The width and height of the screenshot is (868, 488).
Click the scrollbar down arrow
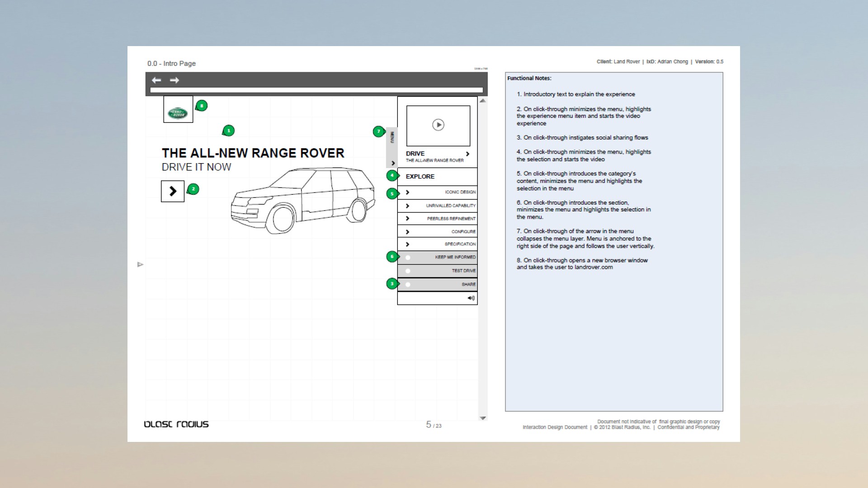click(x=483, y=418)
